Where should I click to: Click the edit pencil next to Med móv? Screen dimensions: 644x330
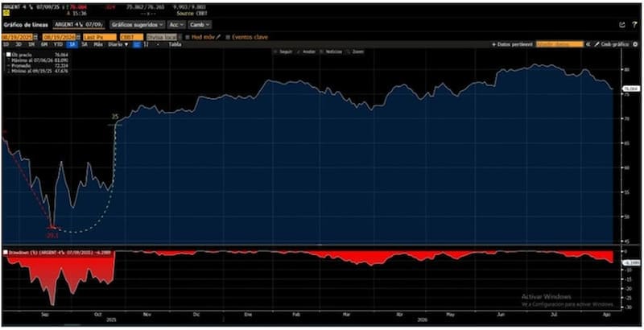pyautogui.click(x=218, y=37)
